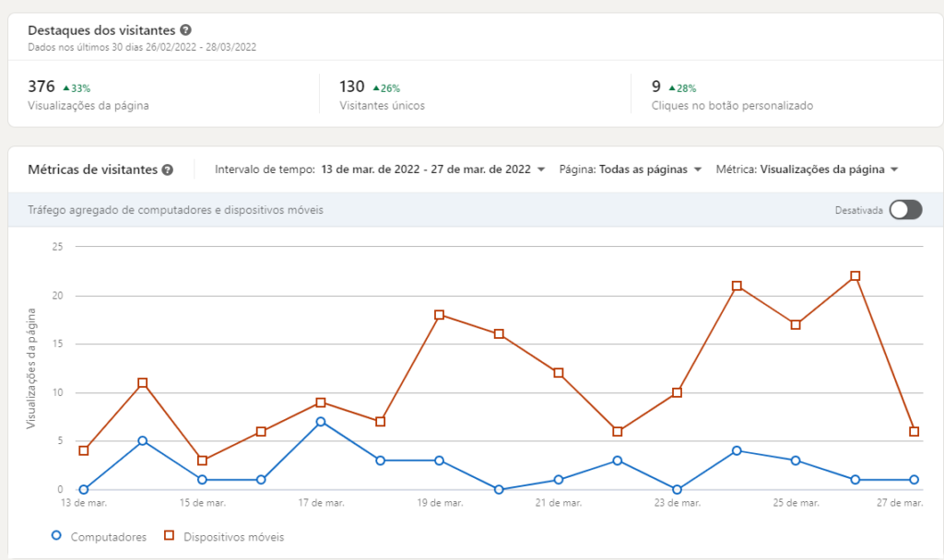Open the Intervalo de tempo date range dropdown
944x560 pixels.
[380, 169]
